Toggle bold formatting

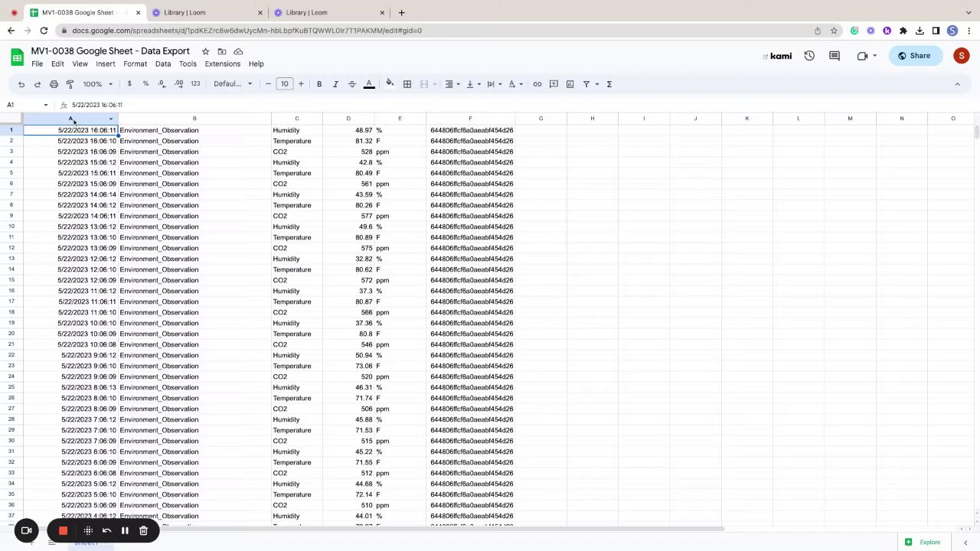(x=319, y=84)
